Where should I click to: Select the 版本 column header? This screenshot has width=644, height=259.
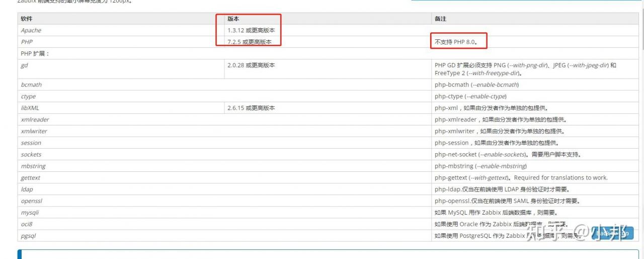pyautogui.click(x=233, y=19)
